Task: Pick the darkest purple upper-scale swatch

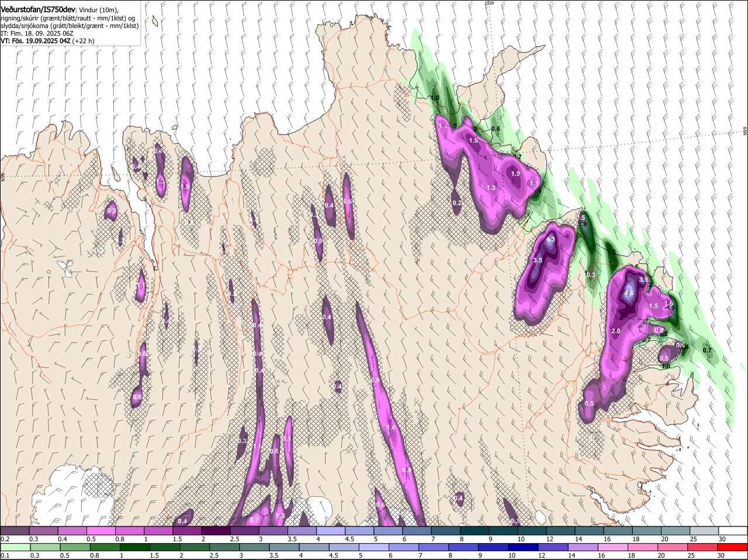Action: [x=216, y=531]
